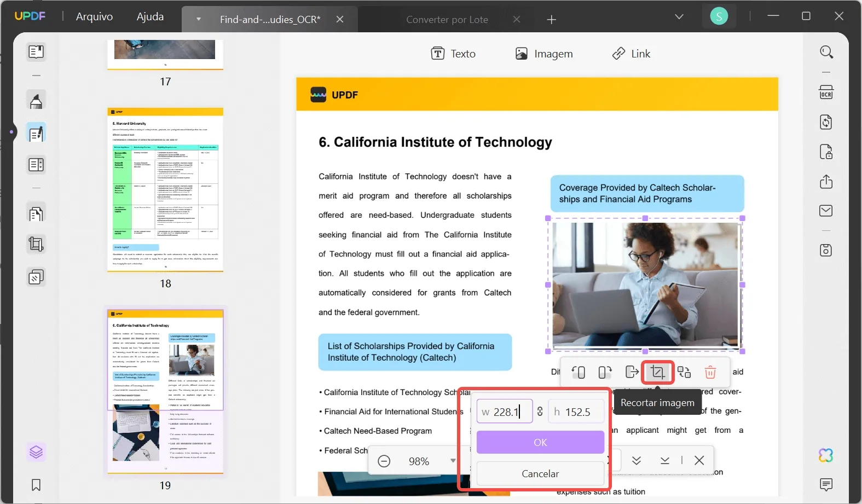Toggle the aspect ratio lock link

point(540,412)
